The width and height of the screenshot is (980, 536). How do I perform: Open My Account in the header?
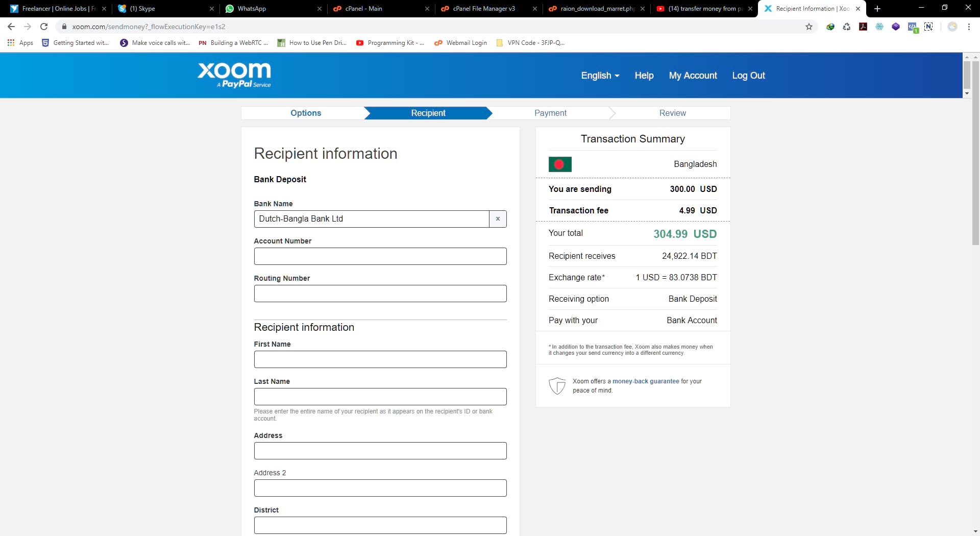click(x=693, y=76)
